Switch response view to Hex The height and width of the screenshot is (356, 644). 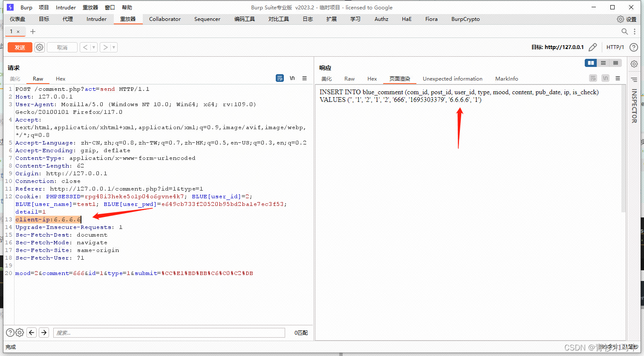372,79
